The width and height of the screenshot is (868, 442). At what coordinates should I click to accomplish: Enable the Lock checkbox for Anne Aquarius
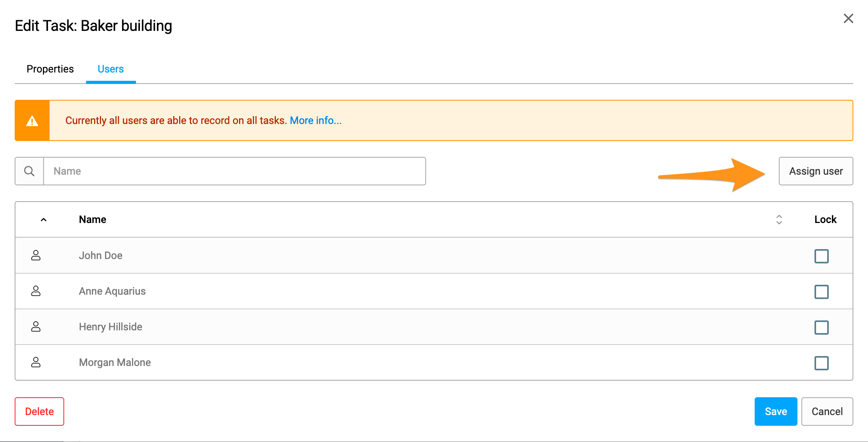822,292
